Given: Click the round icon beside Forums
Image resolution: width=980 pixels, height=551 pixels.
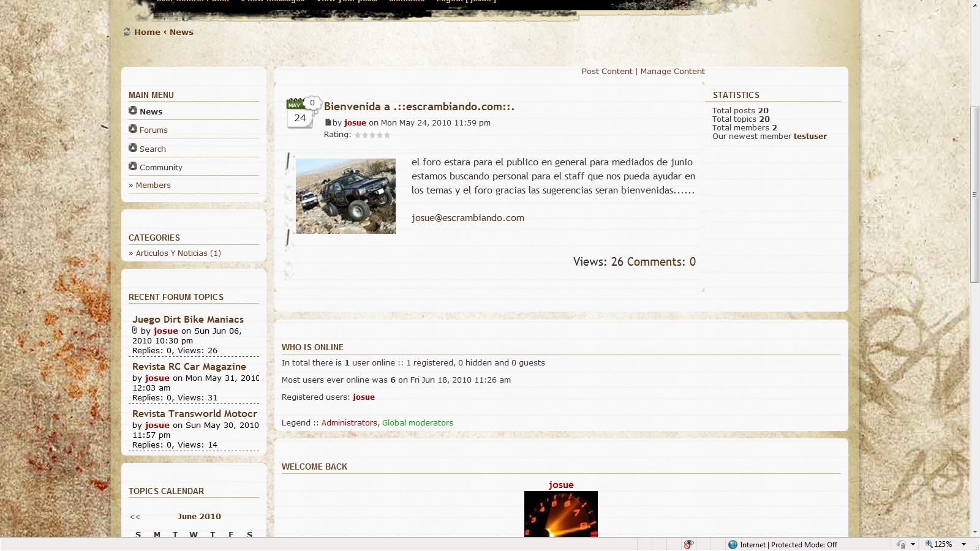Looking at the screenshot, I should point(133,129).
